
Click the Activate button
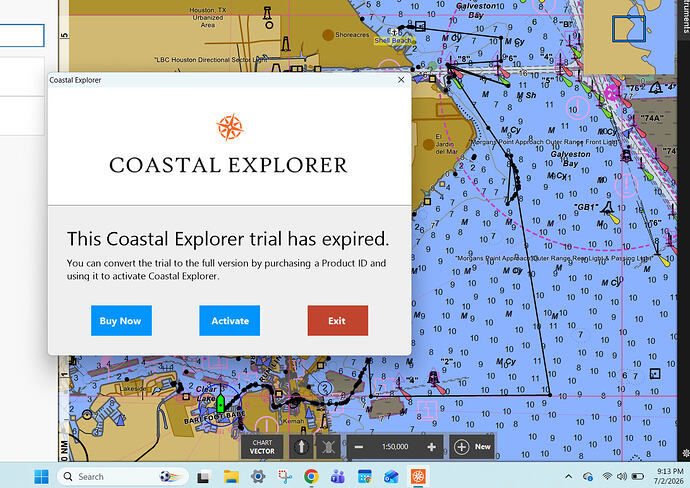pyautogui.click(x=229, y=320)
